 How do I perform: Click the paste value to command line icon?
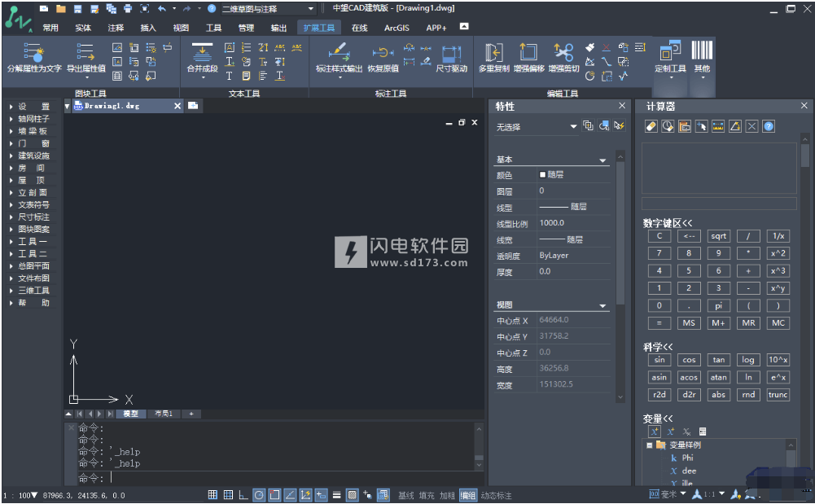coord(685,126)
